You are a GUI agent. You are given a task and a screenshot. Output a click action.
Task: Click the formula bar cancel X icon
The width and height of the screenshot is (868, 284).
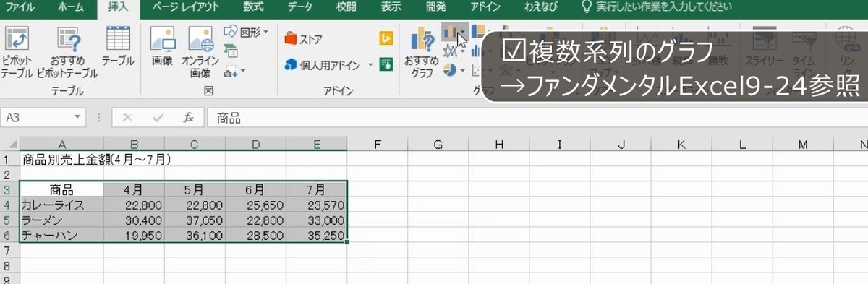[x=128, y=118]
